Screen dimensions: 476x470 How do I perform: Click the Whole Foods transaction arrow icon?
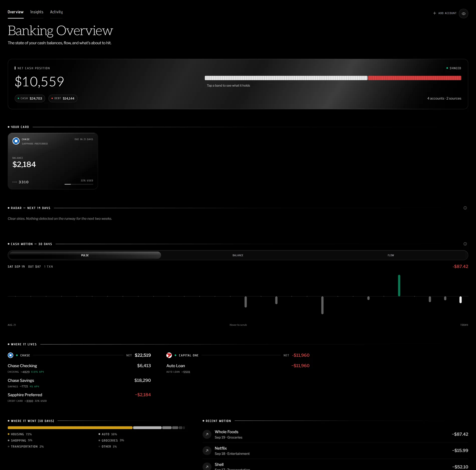pos(207,434)
